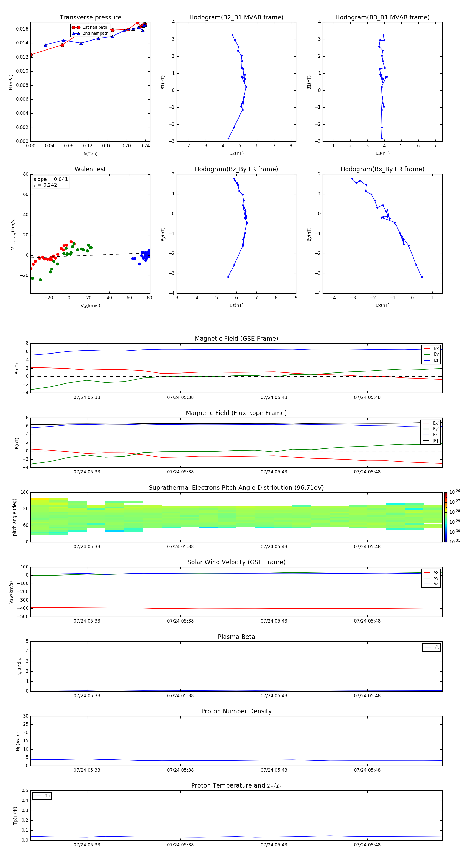Click the "Np(#/cc)" axis label
This screenshot has height=868, width=473.
(18, 741)
